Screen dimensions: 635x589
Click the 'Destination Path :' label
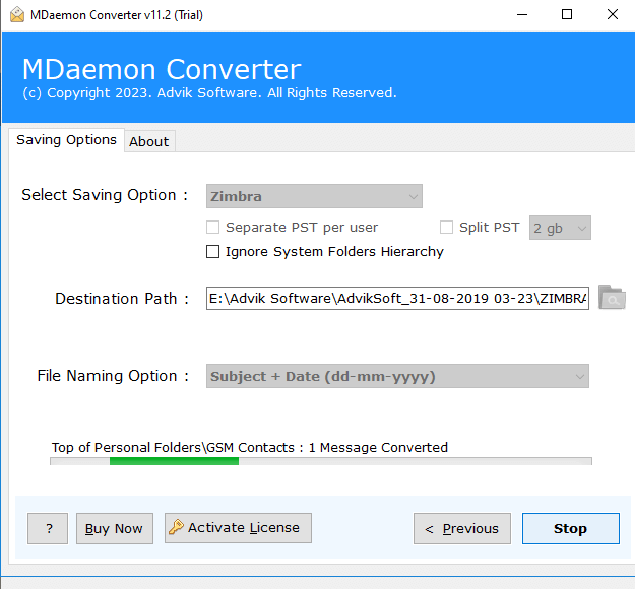point(122,299)
